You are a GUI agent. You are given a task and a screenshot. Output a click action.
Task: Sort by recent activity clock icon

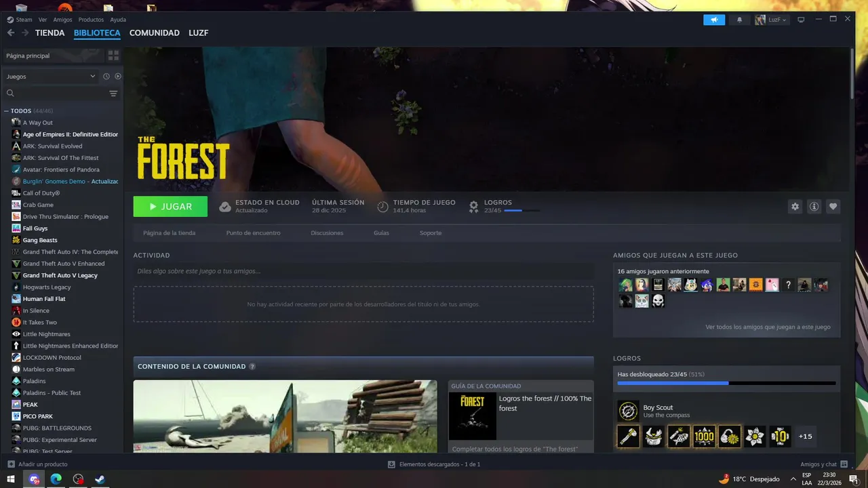(106, 77)
